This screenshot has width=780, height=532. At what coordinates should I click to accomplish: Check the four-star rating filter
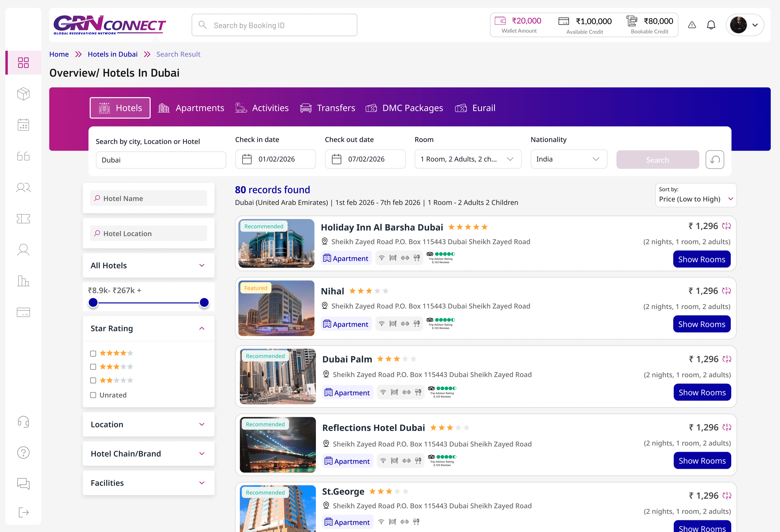click(x=93, y=354)
